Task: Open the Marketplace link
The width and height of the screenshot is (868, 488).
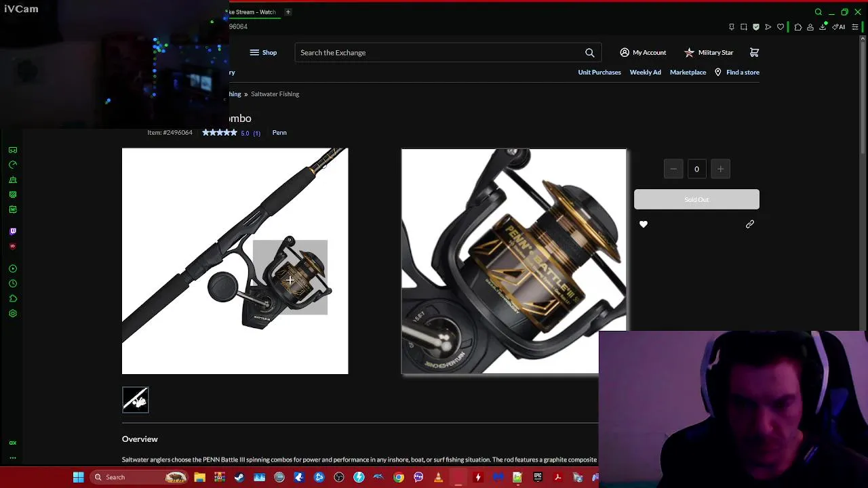Action: (x=688, y=72)
